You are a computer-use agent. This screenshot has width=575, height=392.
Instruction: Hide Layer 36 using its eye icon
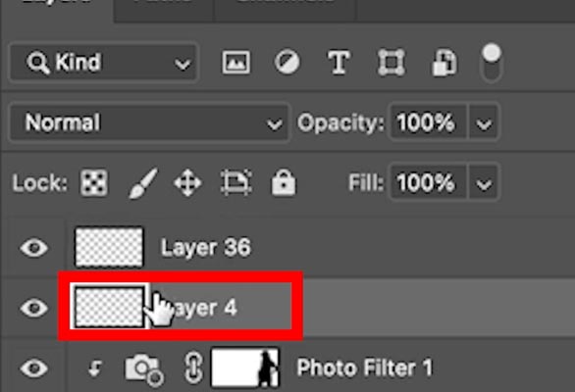click(33, 248)
